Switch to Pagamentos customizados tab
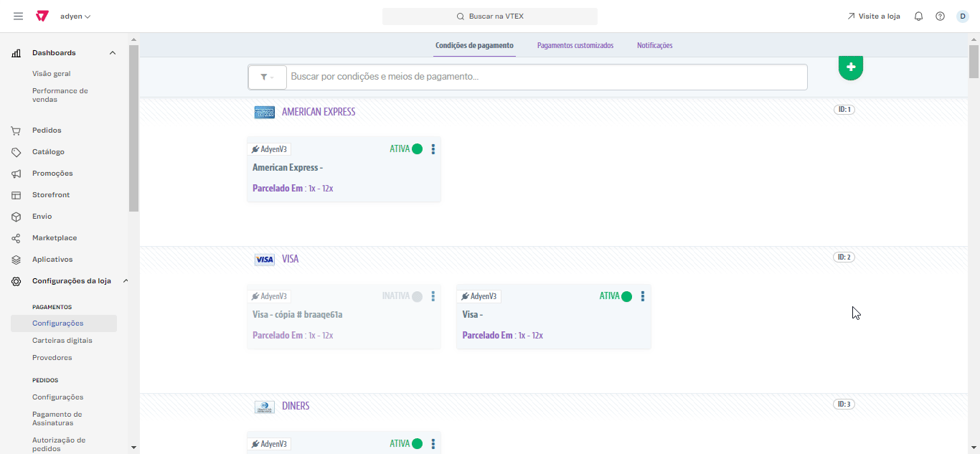 [x=575, y=45]
